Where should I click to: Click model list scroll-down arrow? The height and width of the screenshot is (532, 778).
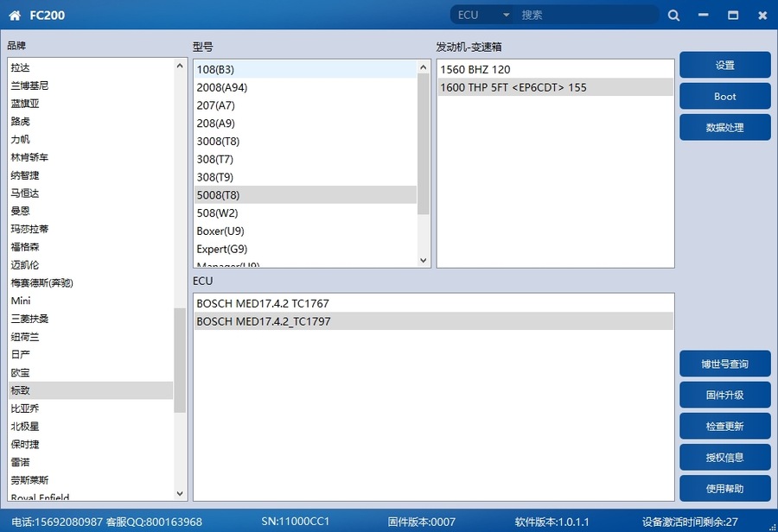424,260
